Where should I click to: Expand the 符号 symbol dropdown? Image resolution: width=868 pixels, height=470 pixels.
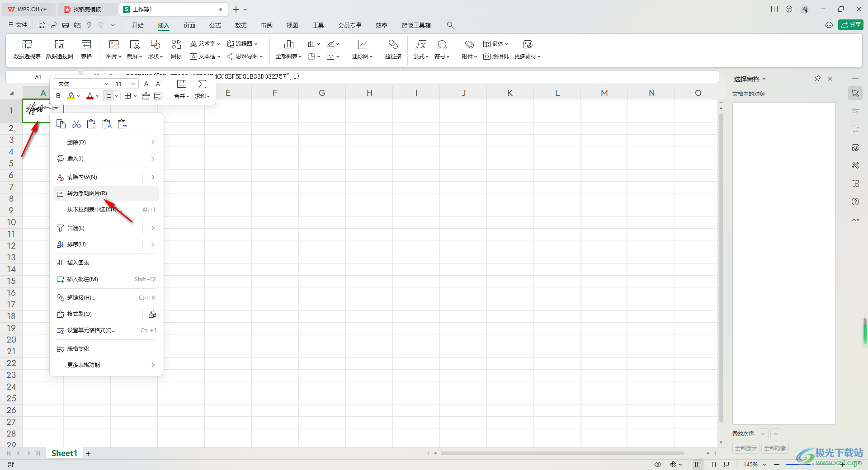pyautogui.click(x=442, y=56)
